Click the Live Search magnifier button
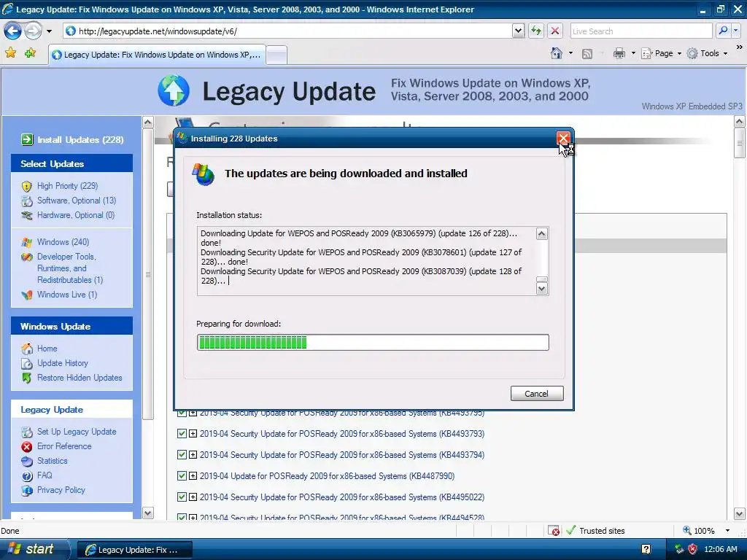Viewport: 747px width, 560px height. (x=723, y=31)
